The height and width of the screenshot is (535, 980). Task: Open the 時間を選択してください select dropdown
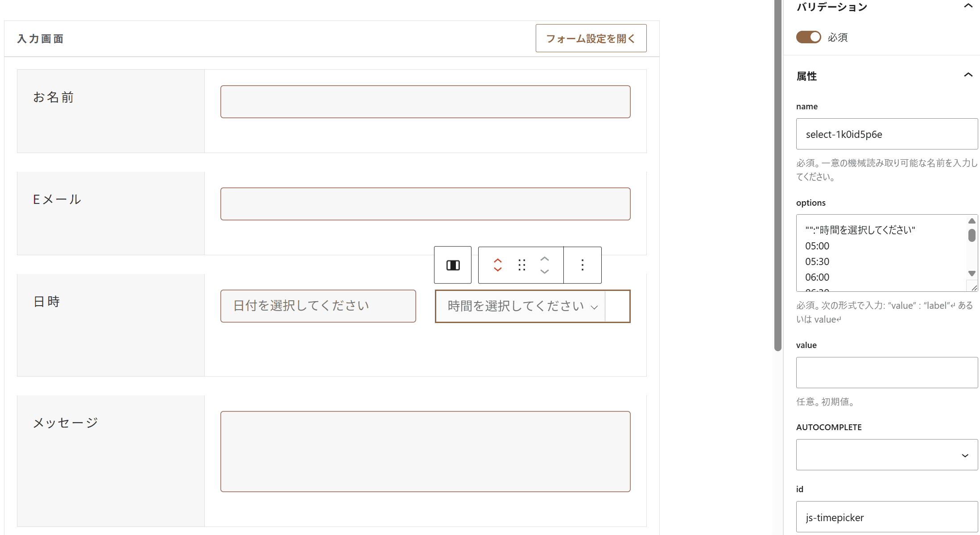click(520, 306)
